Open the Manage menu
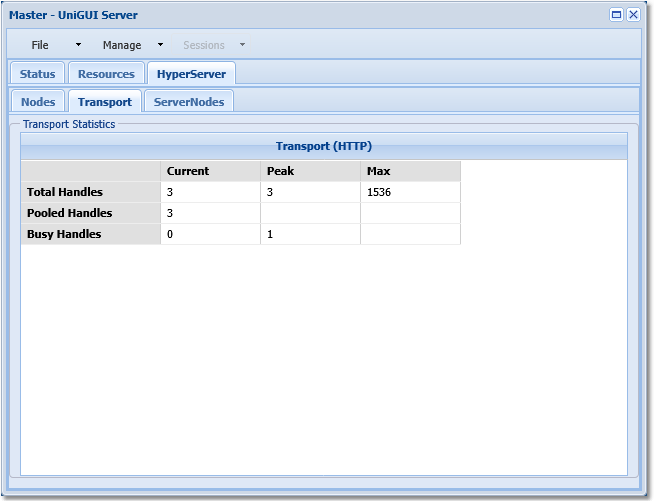Screen dimensions: 654x503 (x=122, y=45)
